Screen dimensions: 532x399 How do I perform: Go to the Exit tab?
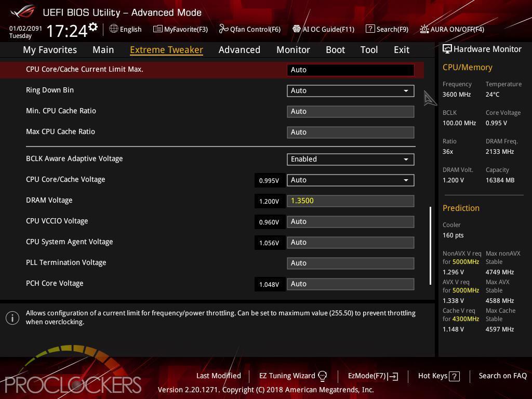point(402,50)
